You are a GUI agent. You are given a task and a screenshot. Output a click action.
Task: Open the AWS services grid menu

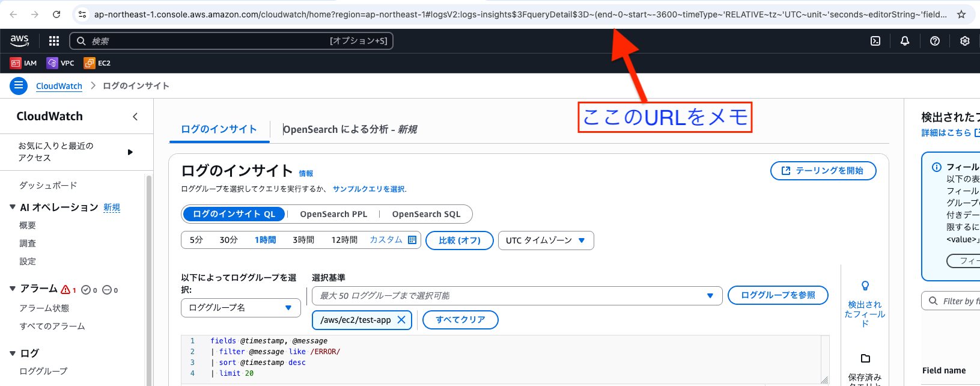(x=54, y=41)
